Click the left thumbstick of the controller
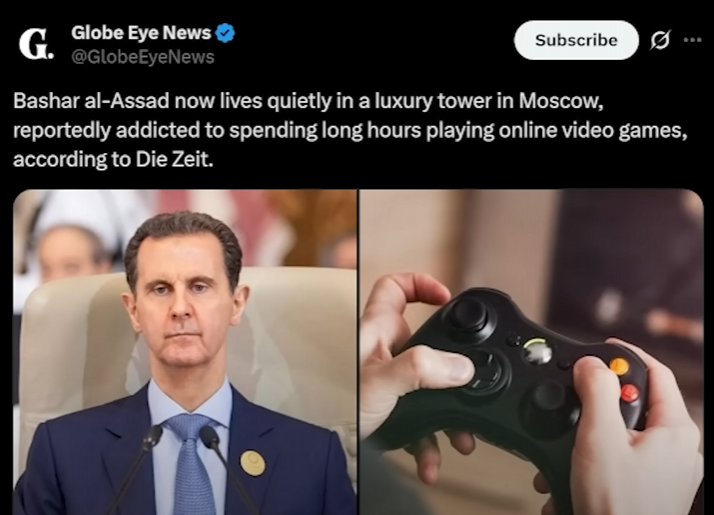Viewport: 714px width, 515px height. (469, 314)
